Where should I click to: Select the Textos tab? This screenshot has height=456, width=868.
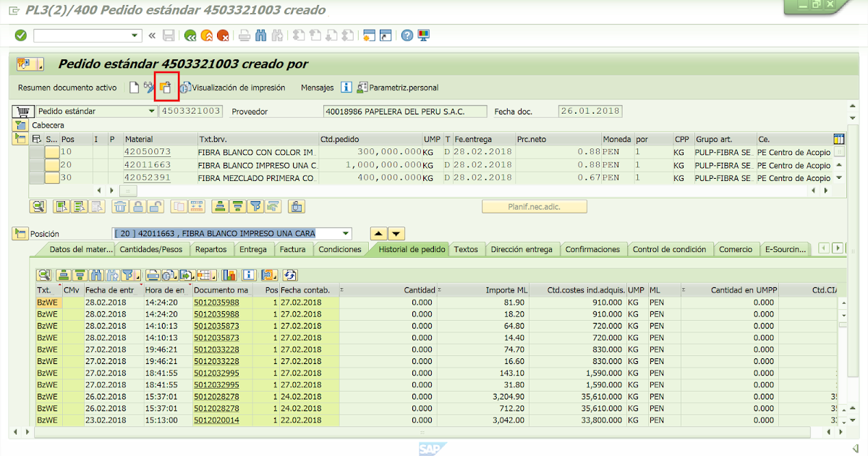click(466, 249)
